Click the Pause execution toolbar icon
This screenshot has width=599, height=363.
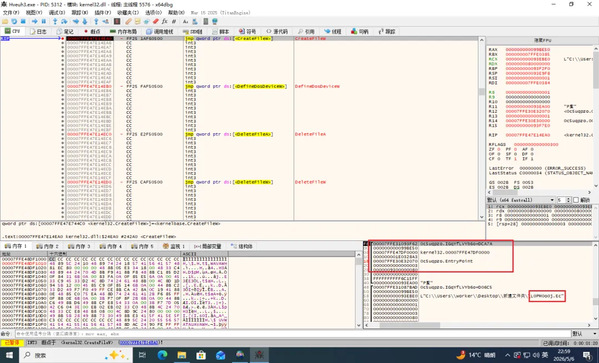pyautogui.click(x=44, y=21)
